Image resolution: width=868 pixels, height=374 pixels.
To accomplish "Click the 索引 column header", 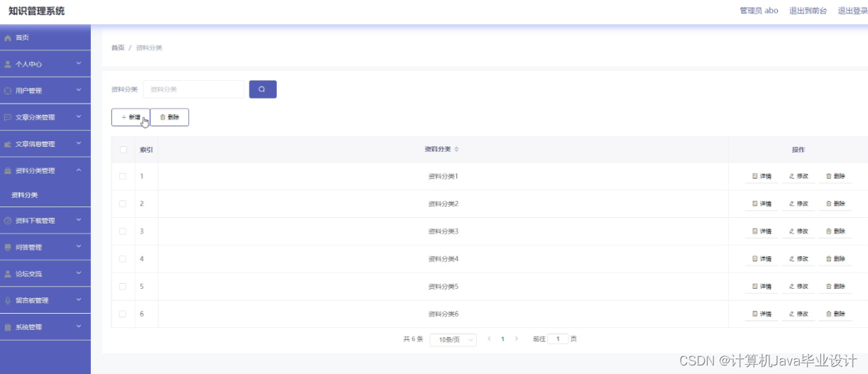I will click(x=146, y=150).
